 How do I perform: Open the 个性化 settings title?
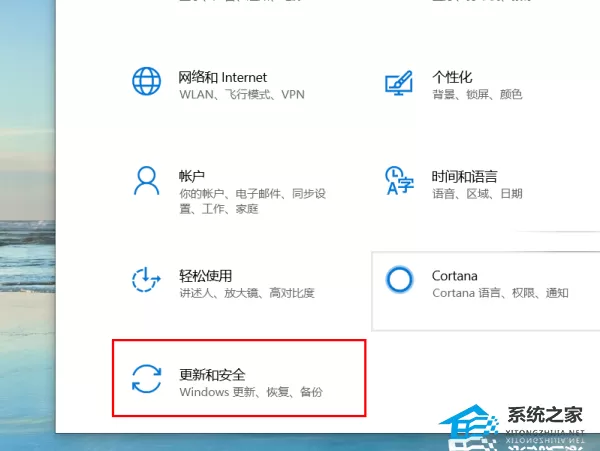(452, 77)
